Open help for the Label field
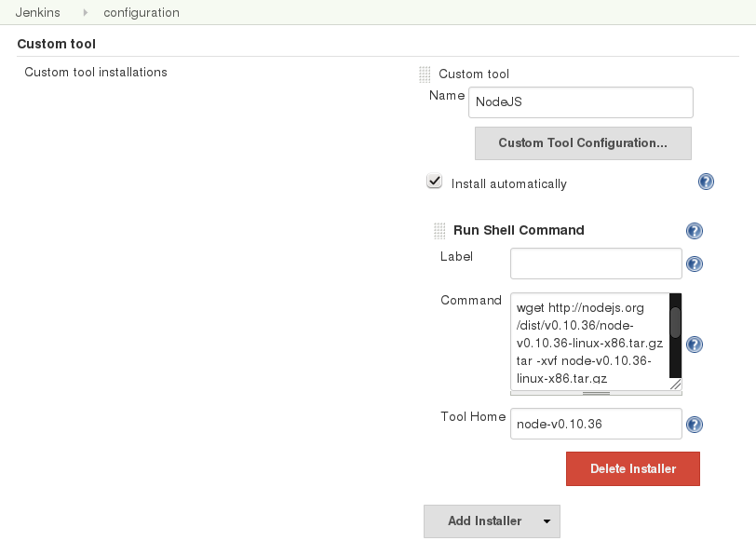756x541 pixels. [x=694, y=263]
